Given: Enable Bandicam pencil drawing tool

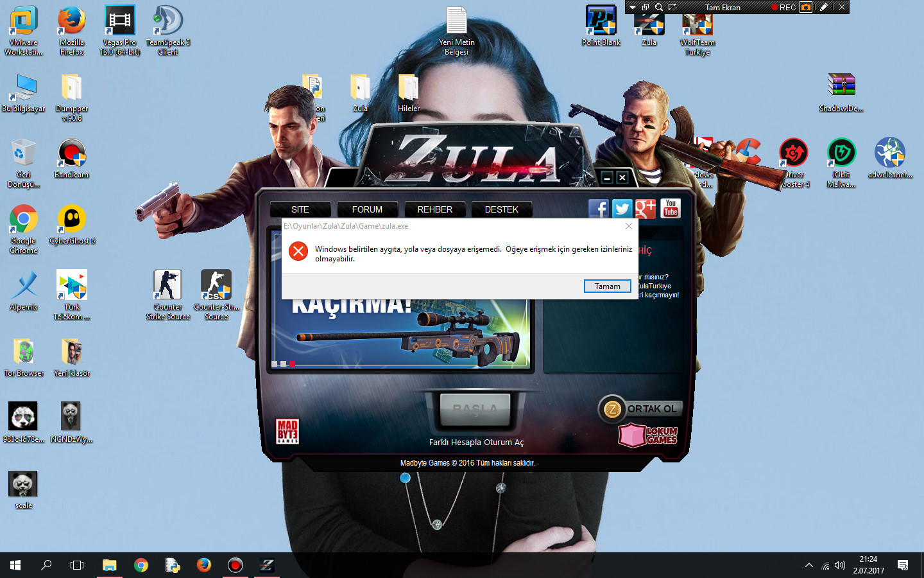Looking at the screenshot, I should (825, 8).
